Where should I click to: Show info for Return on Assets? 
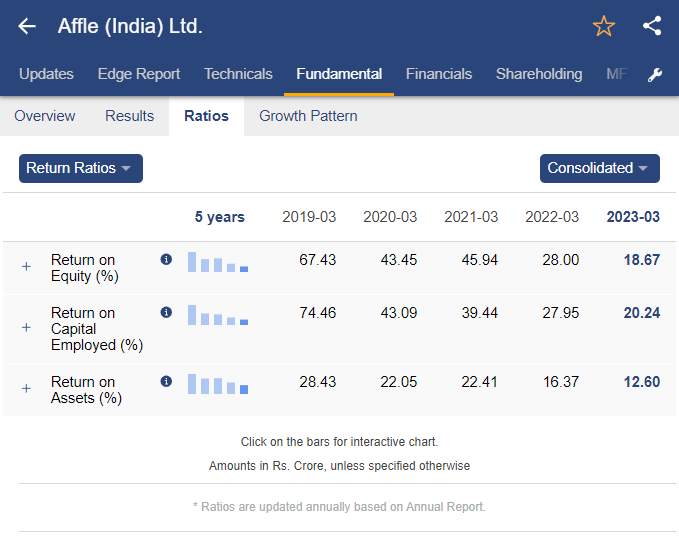(166, 381)
